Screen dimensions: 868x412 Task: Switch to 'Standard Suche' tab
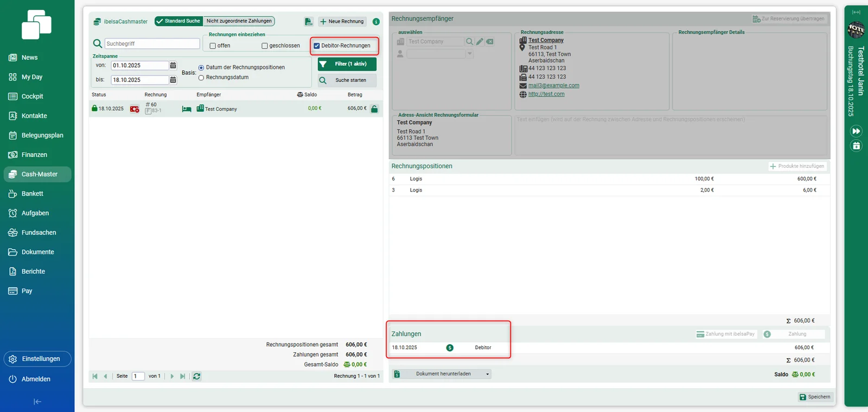point(178,21)
